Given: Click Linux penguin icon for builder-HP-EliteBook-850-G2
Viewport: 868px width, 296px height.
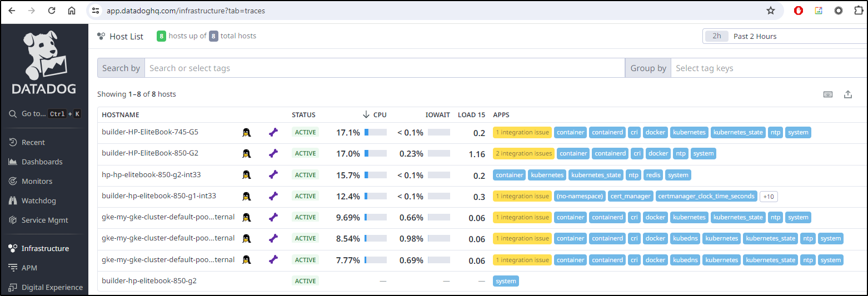Looking at the screenshot, I should 247,153.
